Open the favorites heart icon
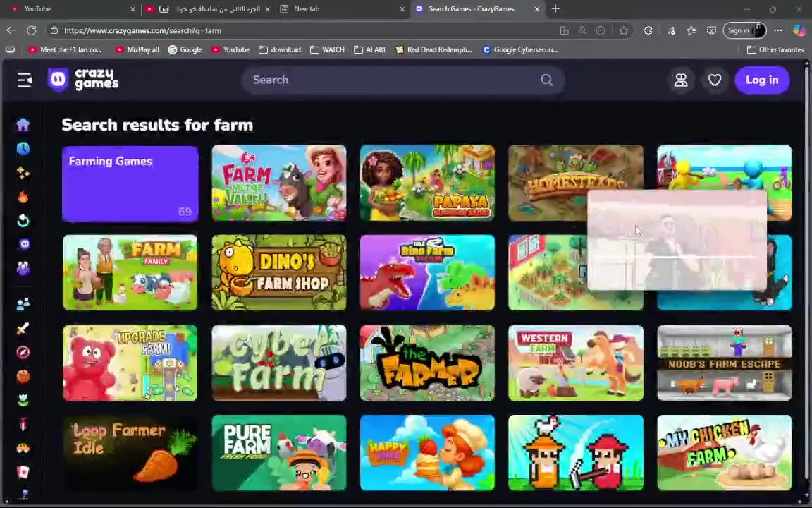Image resolution: width=812 pixels, height=508 pixels. pos(715,80)
